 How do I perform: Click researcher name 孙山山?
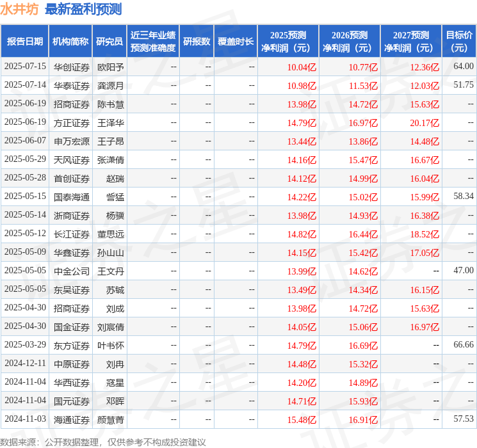coord(110,252)
